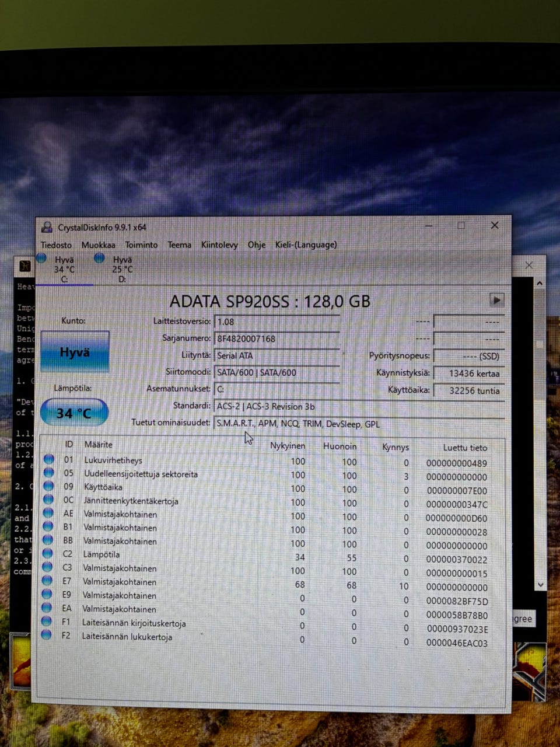Click the Määrite column header

tap(98, 445)
